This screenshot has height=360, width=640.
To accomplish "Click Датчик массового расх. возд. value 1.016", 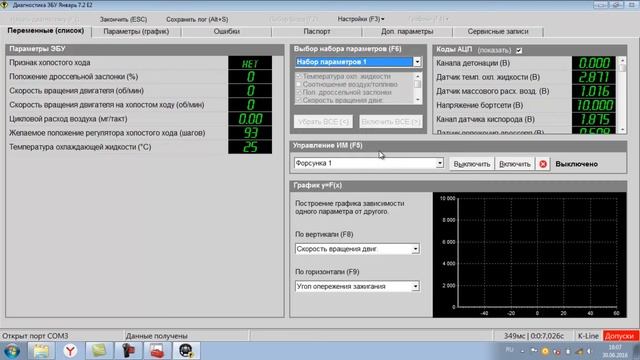I will pyautogui.click(x=594, y=91).
